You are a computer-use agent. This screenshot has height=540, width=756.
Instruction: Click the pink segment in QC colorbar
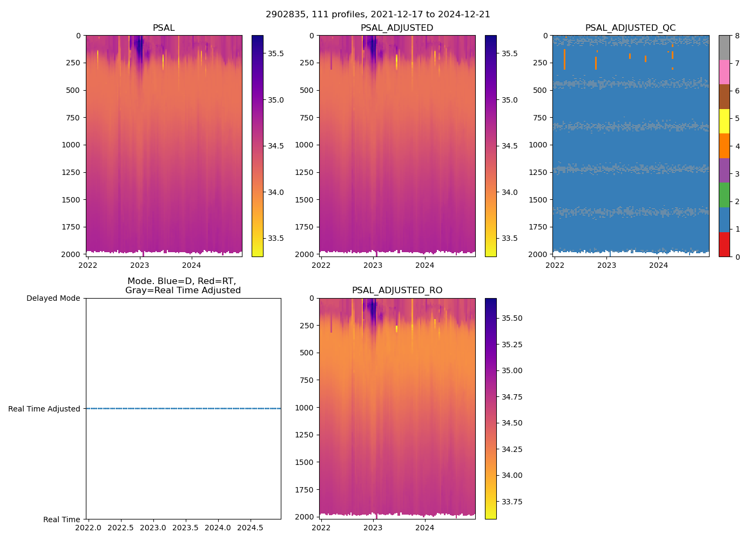pyautogui.click(x=724, y=72)
